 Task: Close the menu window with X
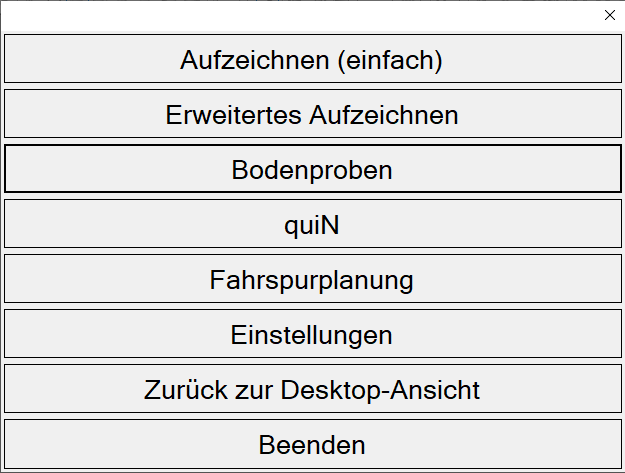[610, 15]
